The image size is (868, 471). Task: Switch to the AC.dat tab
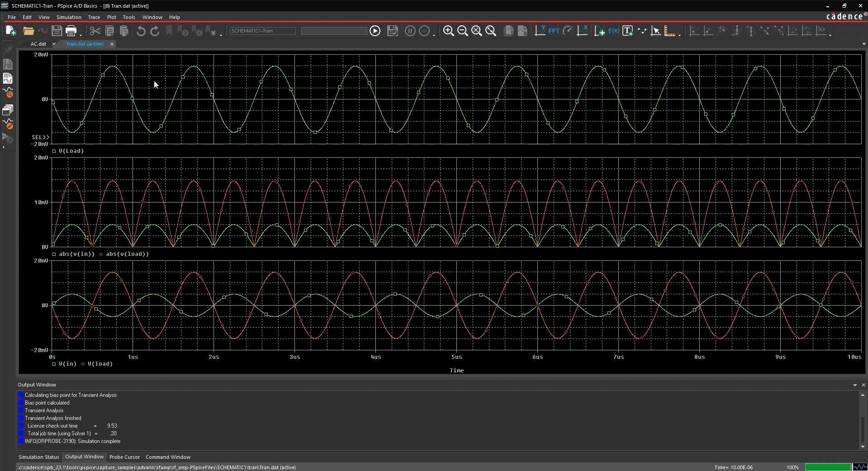point(38,44)
